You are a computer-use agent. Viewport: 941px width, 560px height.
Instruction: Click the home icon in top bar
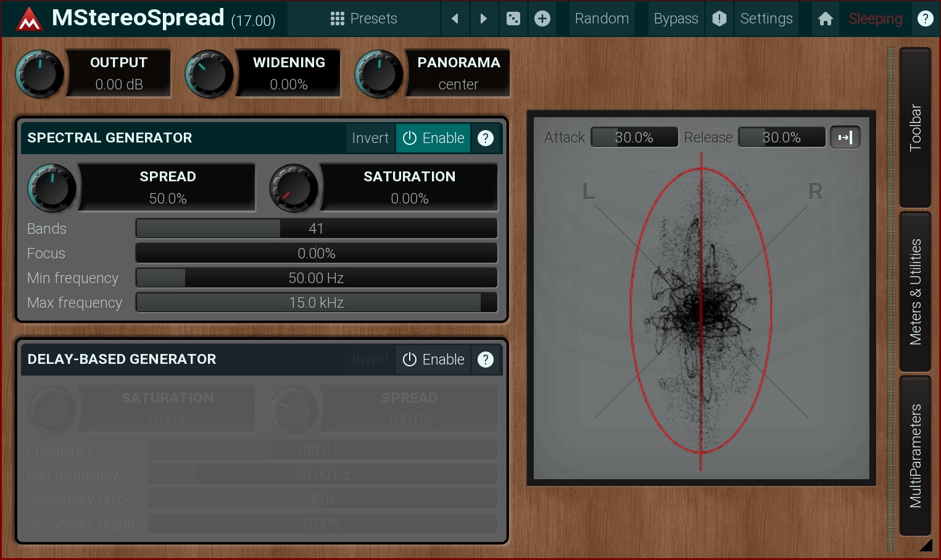pyautogui.click(x=826, y=19)
